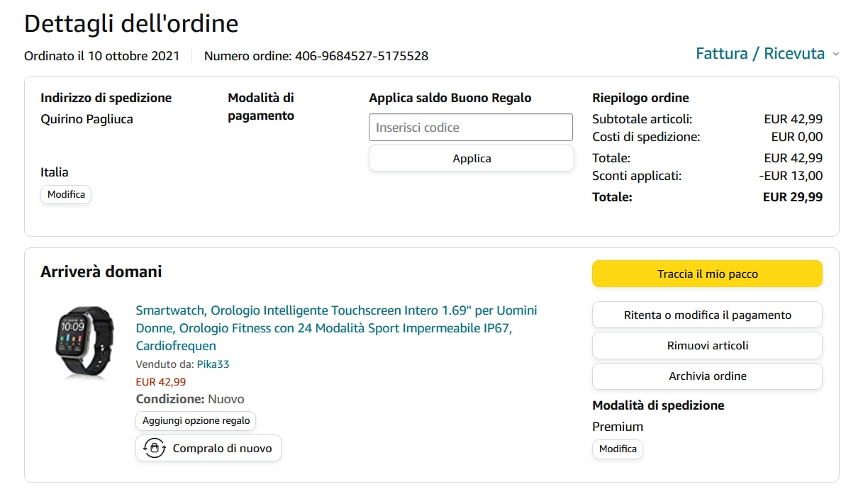Click the bold total EUR 29,99
Viewport: 868px width, 494px height.
(x=792, y=197)
